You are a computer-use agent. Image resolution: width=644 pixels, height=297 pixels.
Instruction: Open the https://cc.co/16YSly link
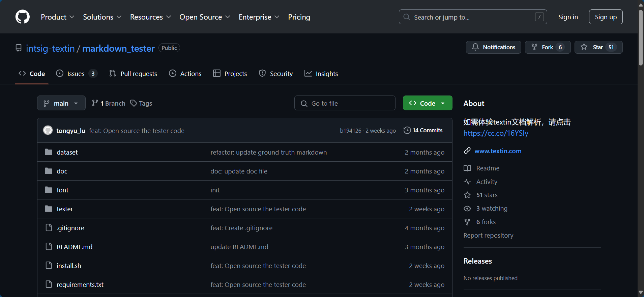[496, 133]
